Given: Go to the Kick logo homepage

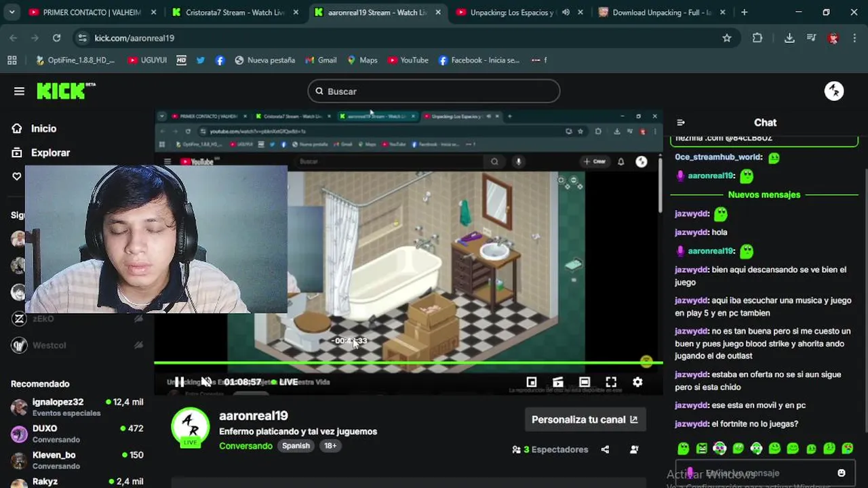Looking at the screenshot, I should pos(66,91).
